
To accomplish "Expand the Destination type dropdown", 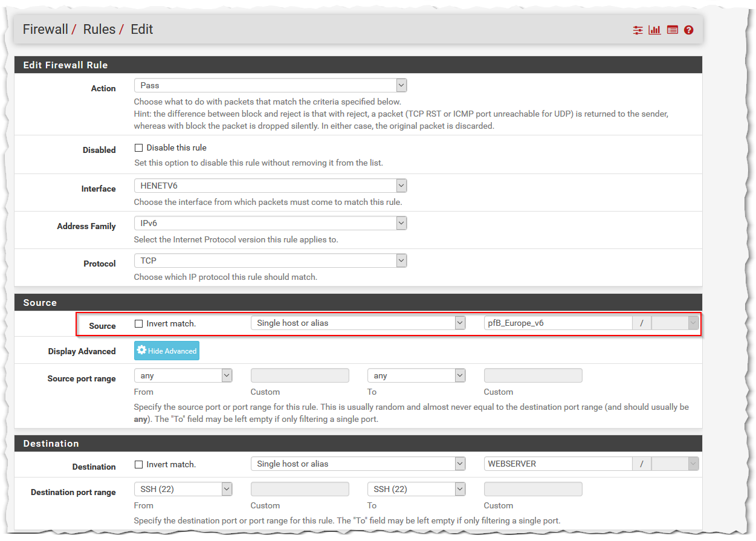I will (x=358, y=464).
